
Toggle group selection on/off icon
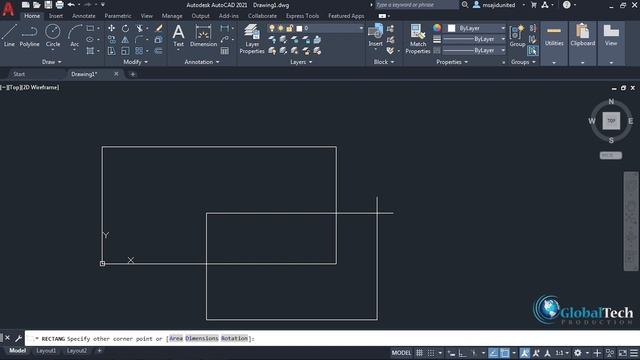pos(533,51)
